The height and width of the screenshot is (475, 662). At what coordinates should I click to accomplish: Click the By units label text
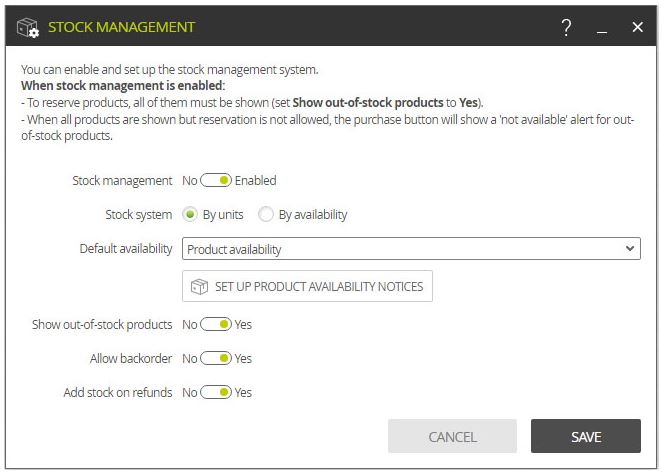[223, 215]
